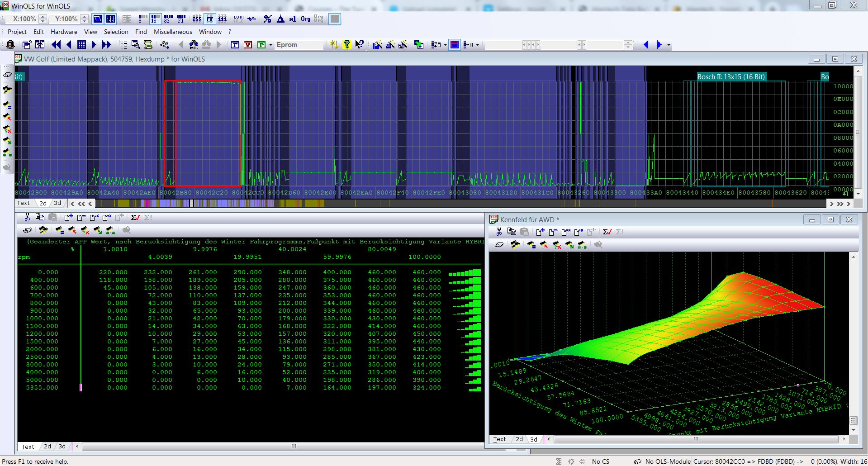Click the Org original values icon

coord(306,19)
